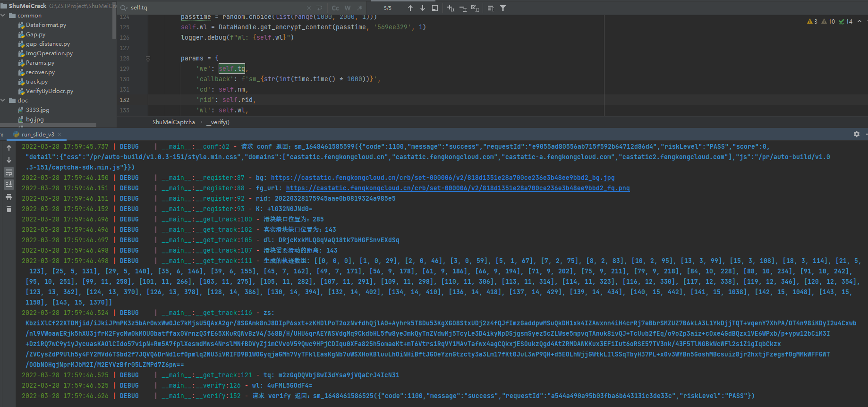Image resolution: width=868 pixels, height=407 pixels.
Task: Open the _bg.jpg URL link
Action: click(x=443, y=178)
